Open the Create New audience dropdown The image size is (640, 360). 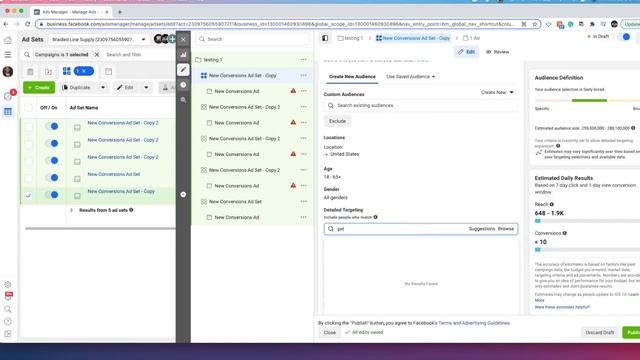click(497, 92)
